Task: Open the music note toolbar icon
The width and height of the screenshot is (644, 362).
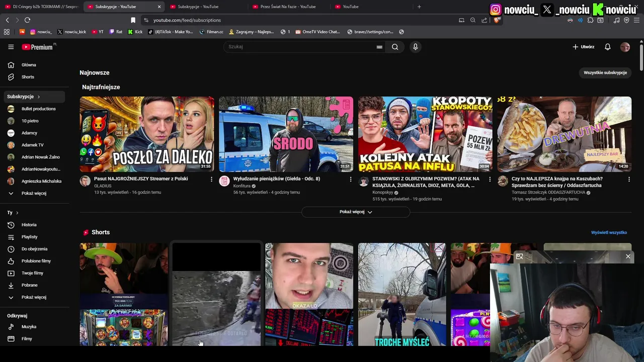Action: pyautogui.click(x=616, y=20)
